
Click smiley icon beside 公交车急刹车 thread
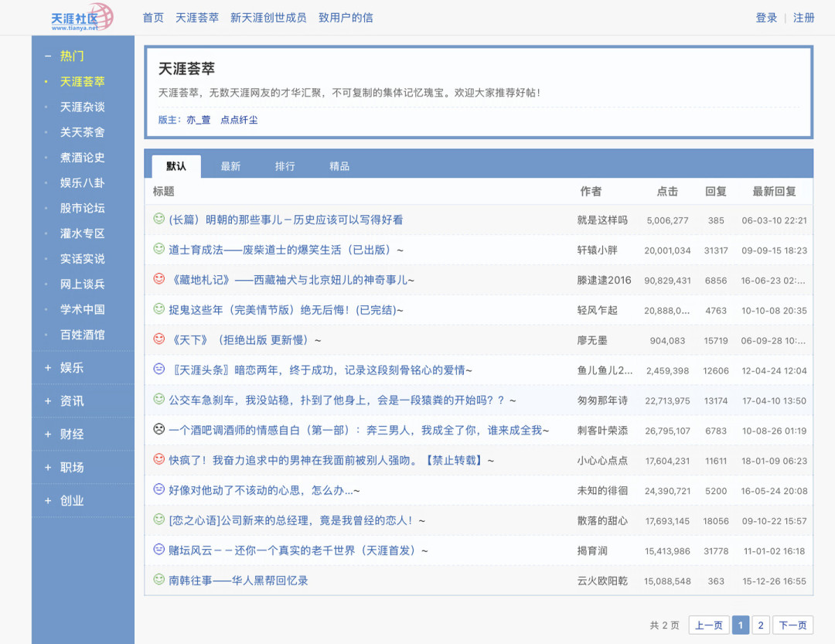click(158, 399)
